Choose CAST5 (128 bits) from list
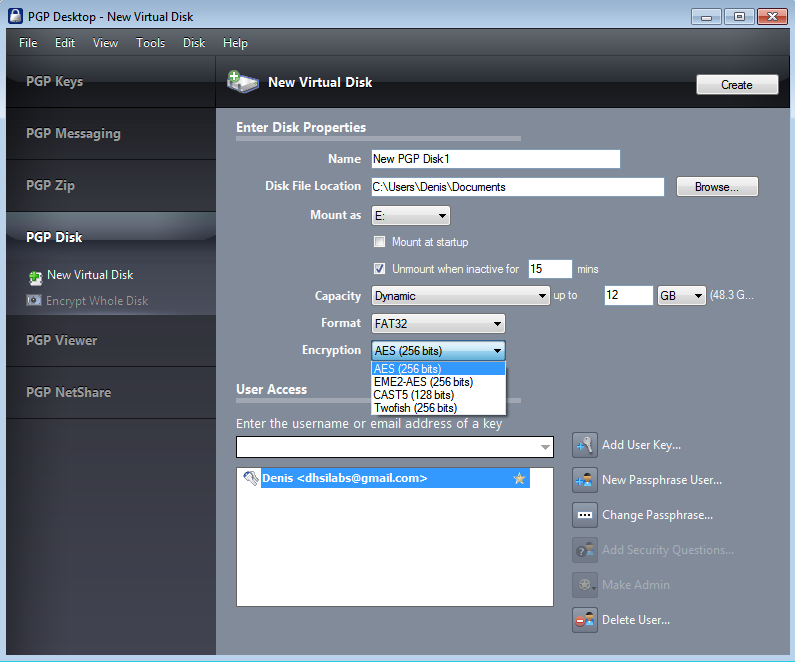Image resolution: width=795 pixels, height=662 pixels. [414, 395]
